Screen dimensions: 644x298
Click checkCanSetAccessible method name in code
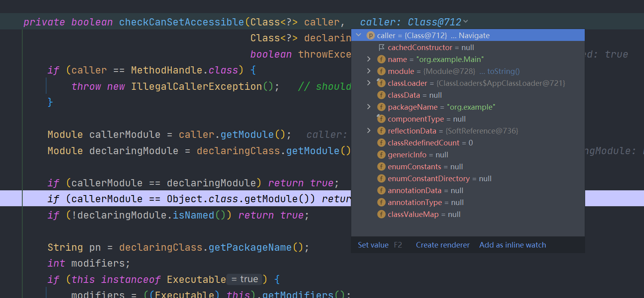coord(181,22)
